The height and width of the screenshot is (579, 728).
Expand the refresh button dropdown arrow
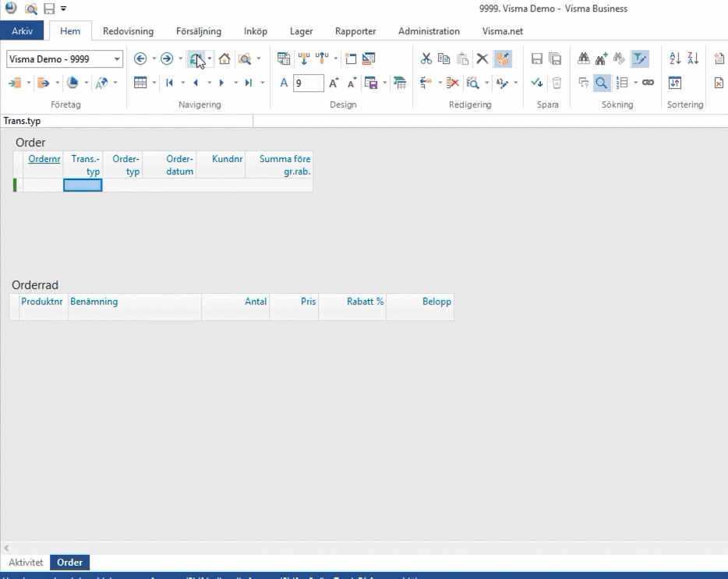tap(210, 58)
